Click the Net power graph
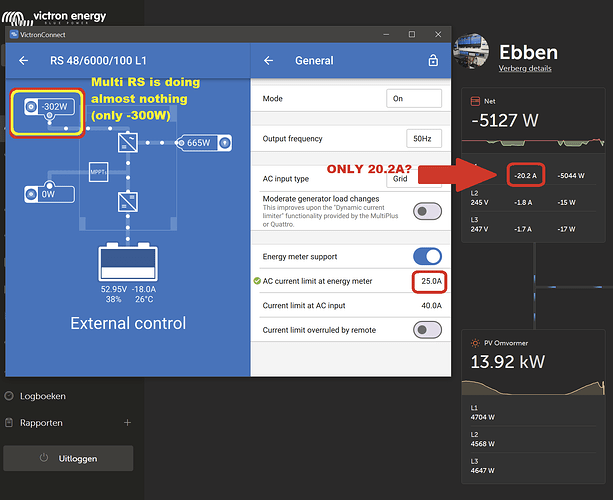The image size is (613, 500). point(533,143)
